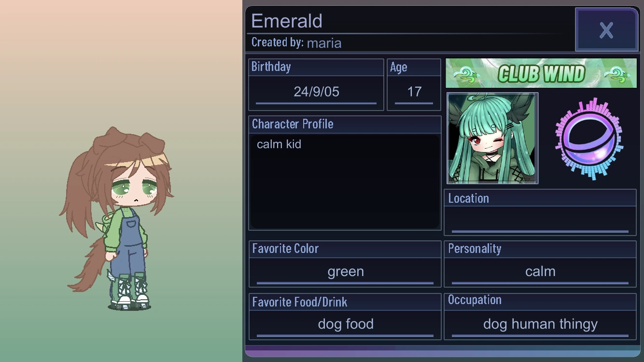The width and height of the screenshot is (644, 362).
Task: Click the Club Wind banner
Action: 541,73
